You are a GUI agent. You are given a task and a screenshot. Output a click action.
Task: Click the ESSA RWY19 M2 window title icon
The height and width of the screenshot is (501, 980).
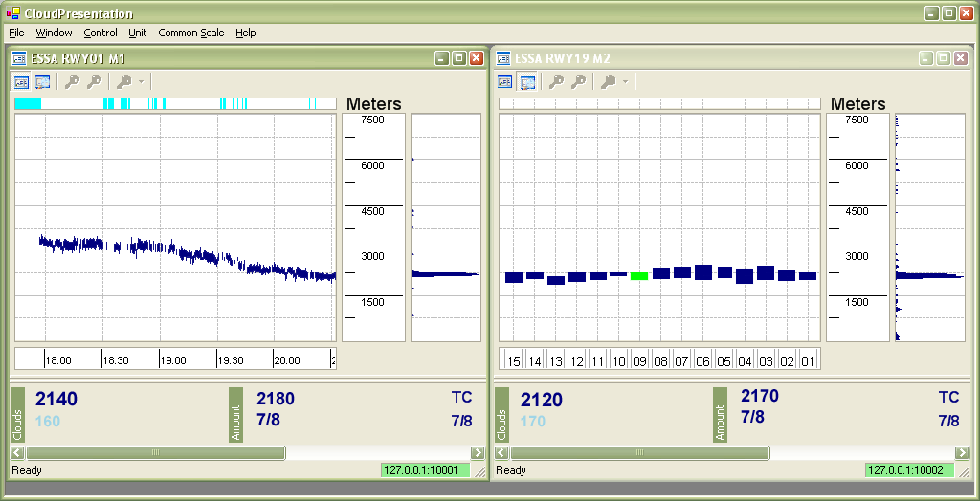[x=503, y=58]
